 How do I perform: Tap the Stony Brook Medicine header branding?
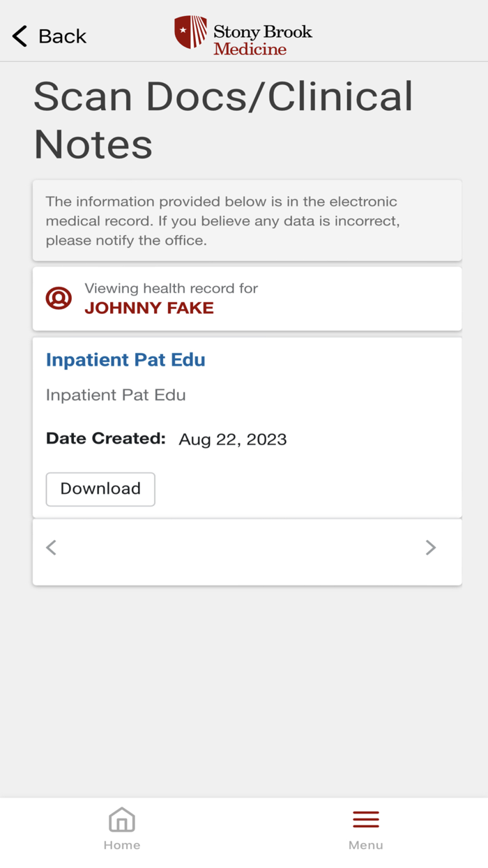point(244,33)
